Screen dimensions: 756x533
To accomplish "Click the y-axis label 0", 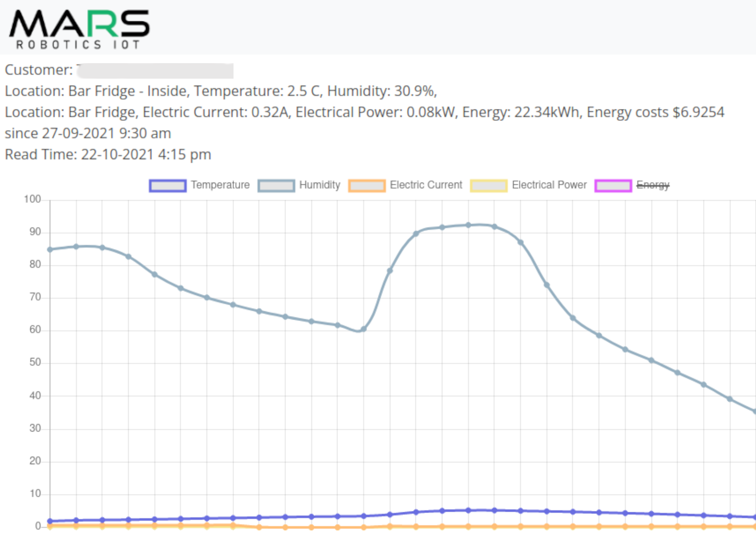I will (x=38, y=526).
